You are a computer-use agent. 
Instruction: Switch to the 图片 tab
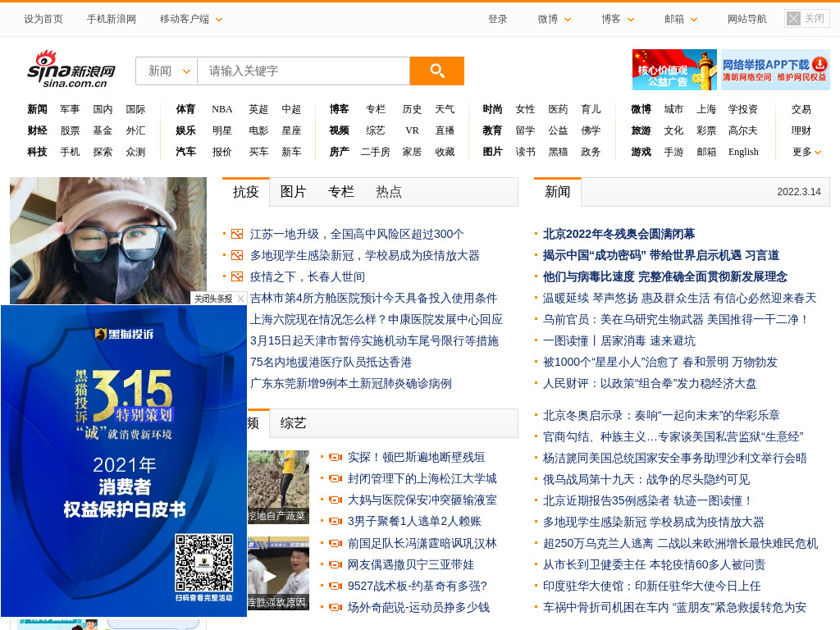293,192
